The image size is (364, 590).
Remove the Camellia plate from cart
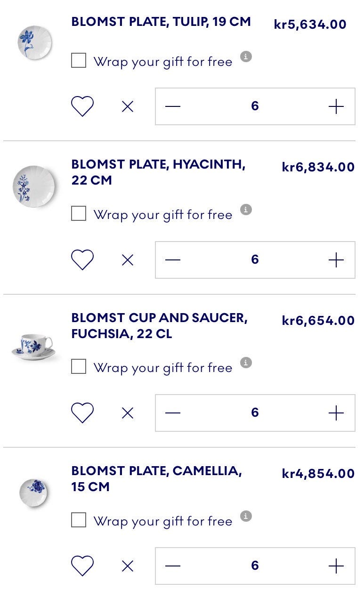click(x=128, y=566)
